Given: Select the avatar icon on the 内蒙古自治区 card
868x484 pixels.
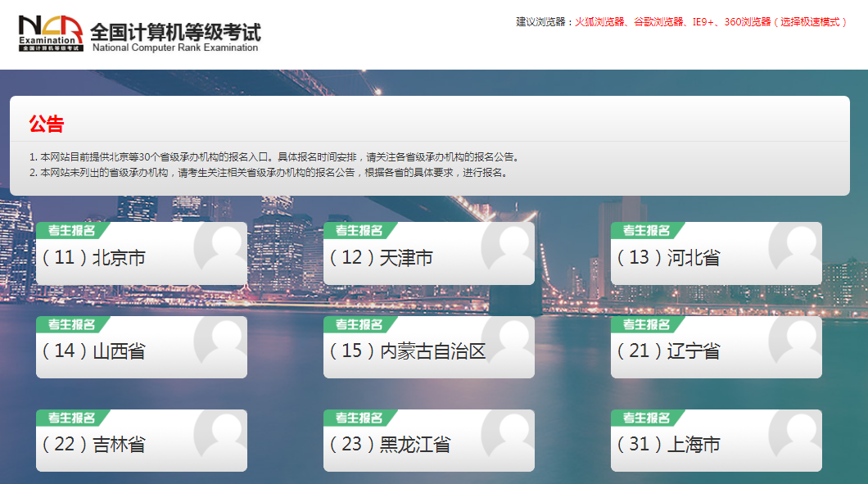Looking at the screenshot, I should (x=508, y=344).
